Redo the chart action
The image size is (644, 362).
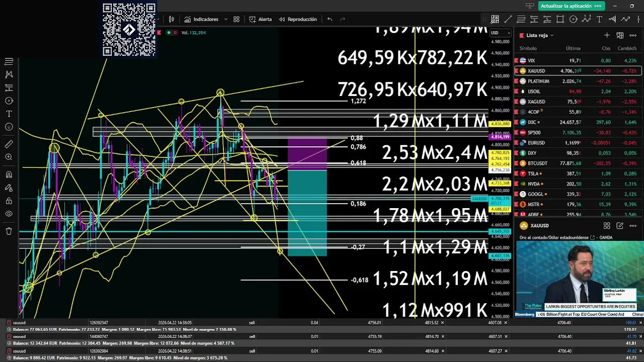(x=343, y=19)
